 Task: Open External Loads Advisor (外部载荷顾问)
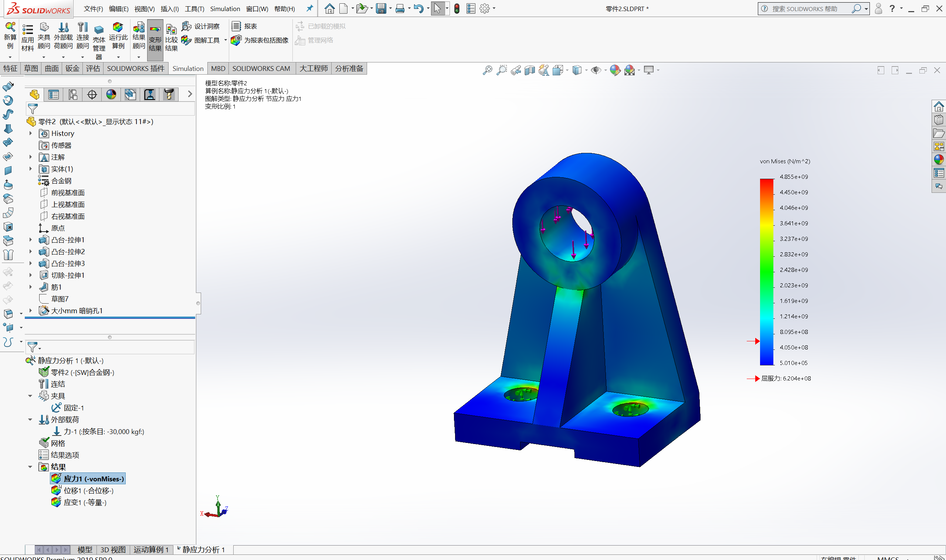(x=63, y=36)
